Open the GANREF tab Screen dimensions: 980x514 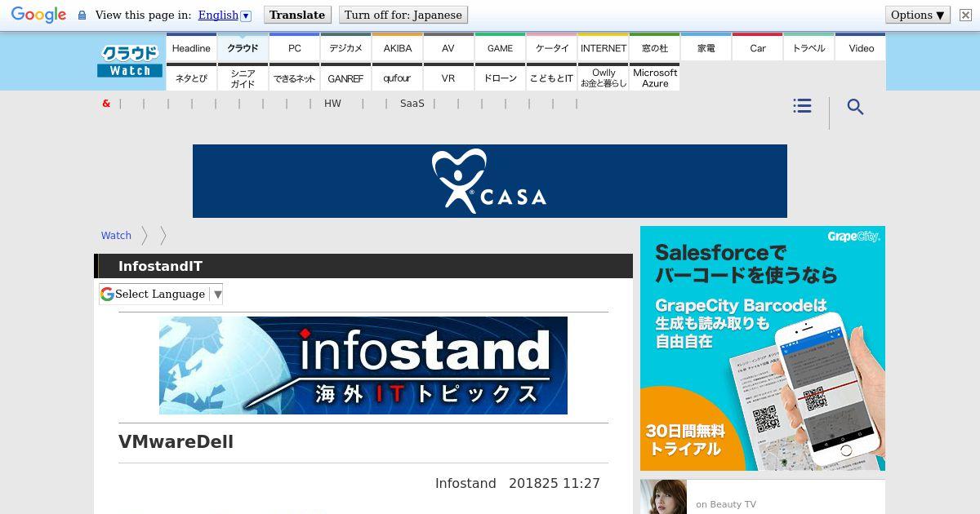pyautogui.click(x=345, y=78)
